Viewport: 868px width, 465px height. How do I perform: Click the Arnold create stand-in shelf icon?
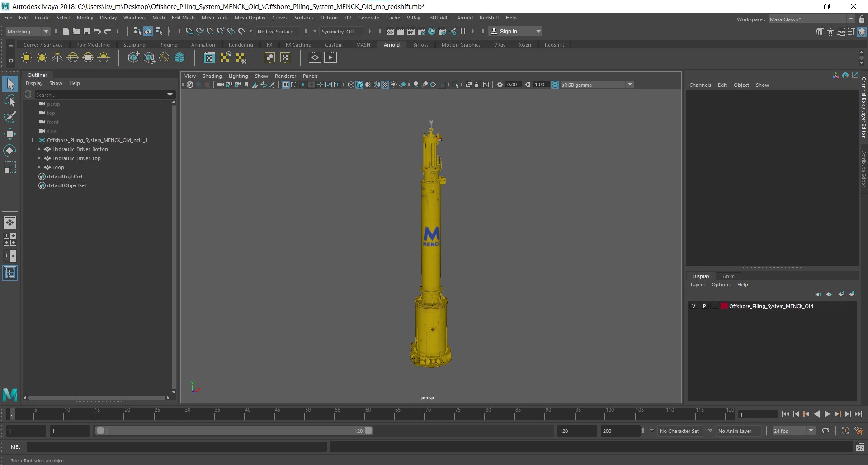click(x=133, y=58)
